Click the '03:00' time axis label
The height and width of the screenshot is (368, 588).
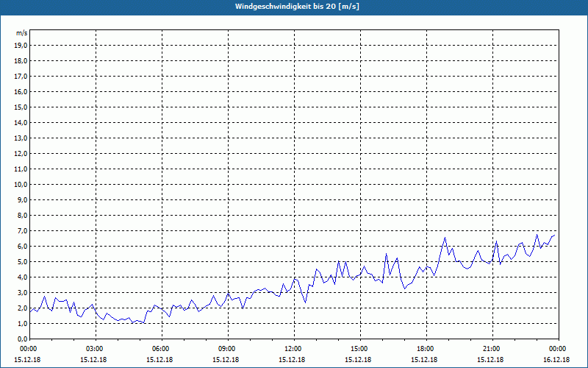pyautogui.click(x=96, y=349)
